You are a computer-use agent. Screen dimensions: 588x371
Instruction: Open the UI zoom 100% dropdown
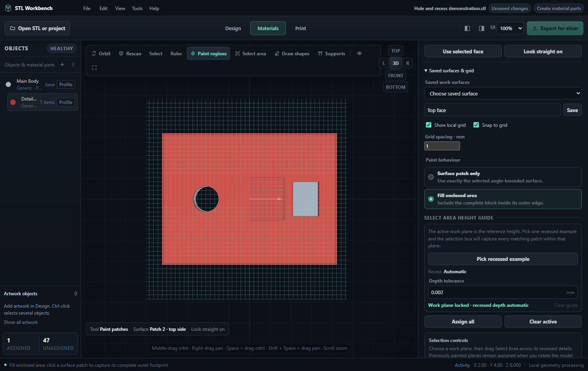511,28
